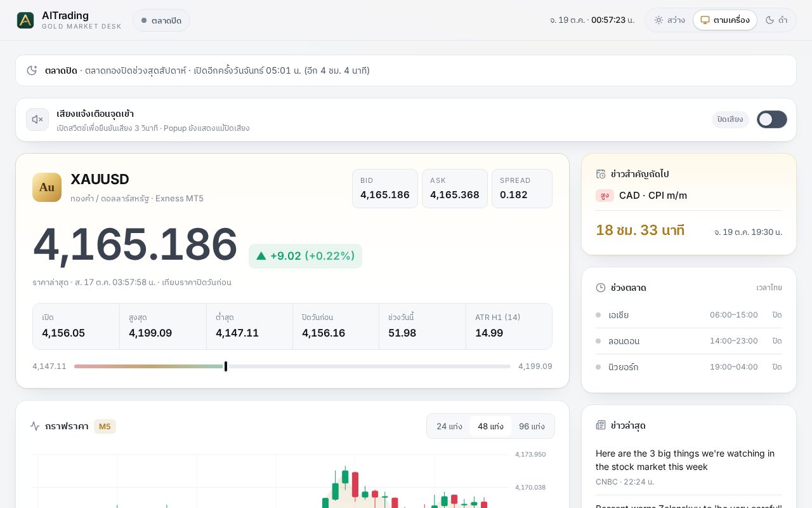Click the ลอนดอน session status dot

pyautogui.click(x=598, y=341)
